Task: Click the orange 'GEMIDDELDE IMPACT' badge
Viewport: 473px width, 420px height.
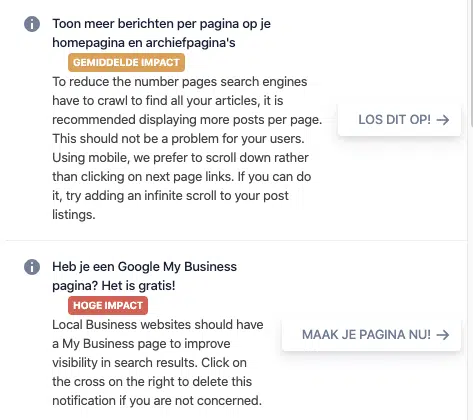Action: (x=126, y=62)
